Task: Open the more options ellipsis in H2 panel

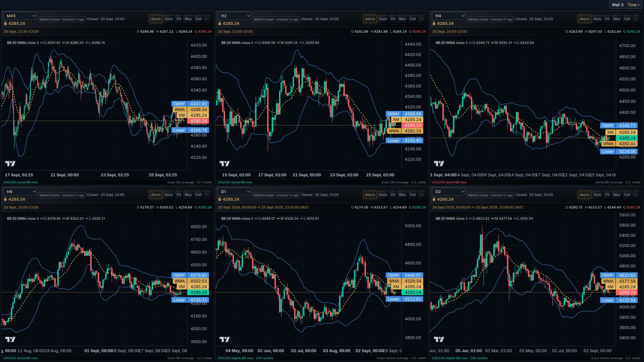Action: (422, 19)
